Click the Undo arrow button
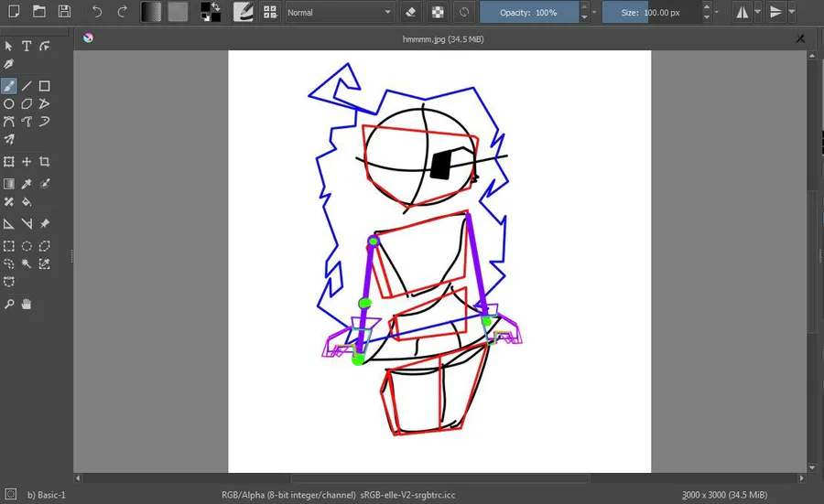Image resolution: width=824 pixels, height=504 pixels. point(97,12)
